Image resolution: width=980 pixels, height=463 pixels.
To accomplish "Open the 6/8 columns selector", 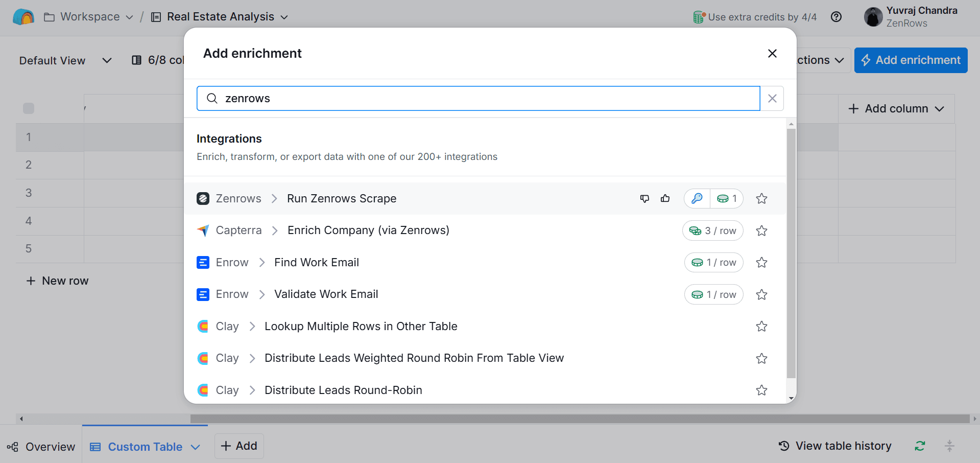I will [x=158, y=60].
